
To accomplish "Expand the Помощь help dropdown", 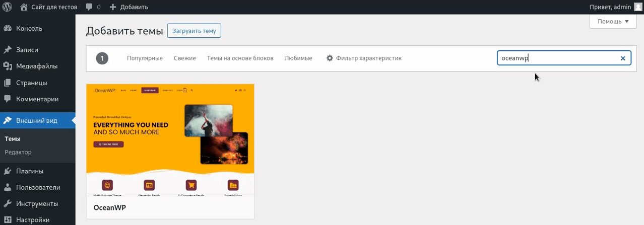I will click(613, 21).
